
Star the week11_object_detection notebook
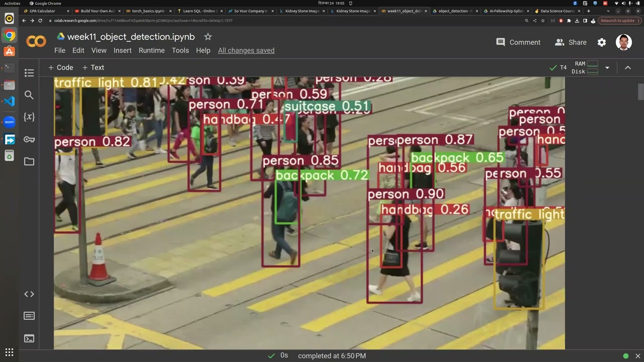[x=208, y=37]
